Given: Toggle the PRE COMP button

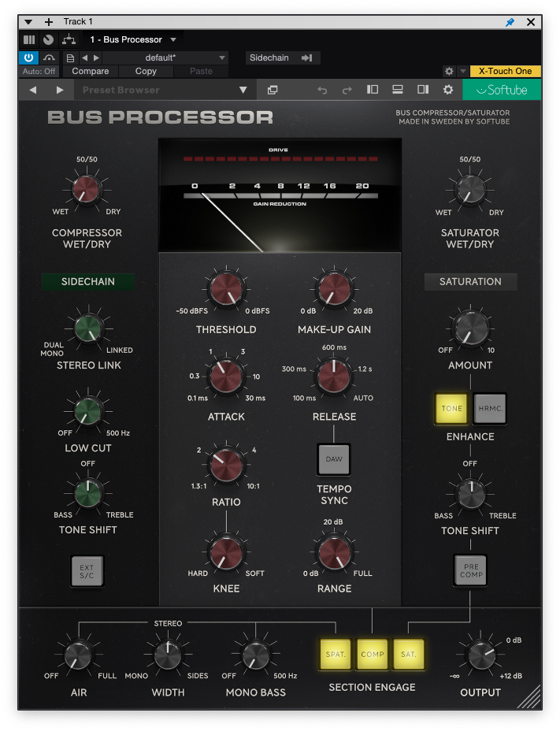Looking at the screenshot, I should (x=471, y=570).
